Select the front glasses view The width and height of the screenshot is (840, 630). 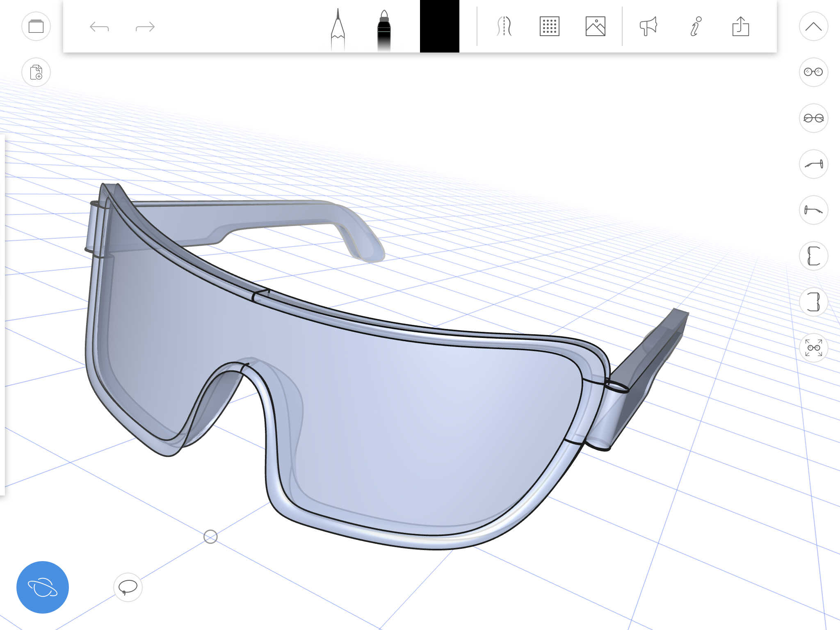coord(813,72)
